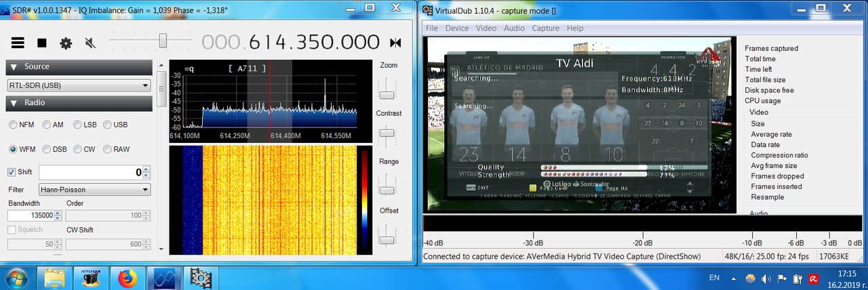This screenshot has height=290, width=868.
Task: Open VirtualDub Audio menu
Action: pos(515,28)
